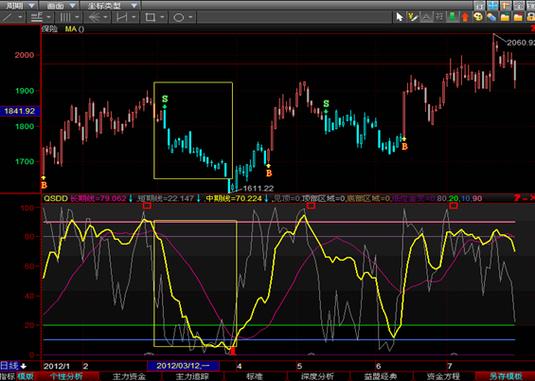This screenshot has width=535, height=381.
Task: Click the 另存模板 save template button
Action: 505,377
